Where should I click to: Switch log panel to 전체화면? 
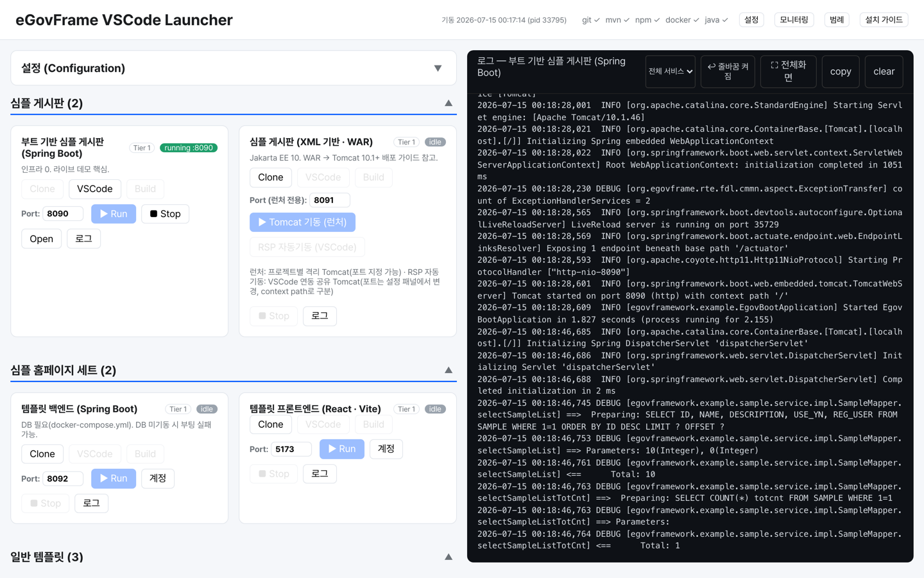click(x=788, y=71)
